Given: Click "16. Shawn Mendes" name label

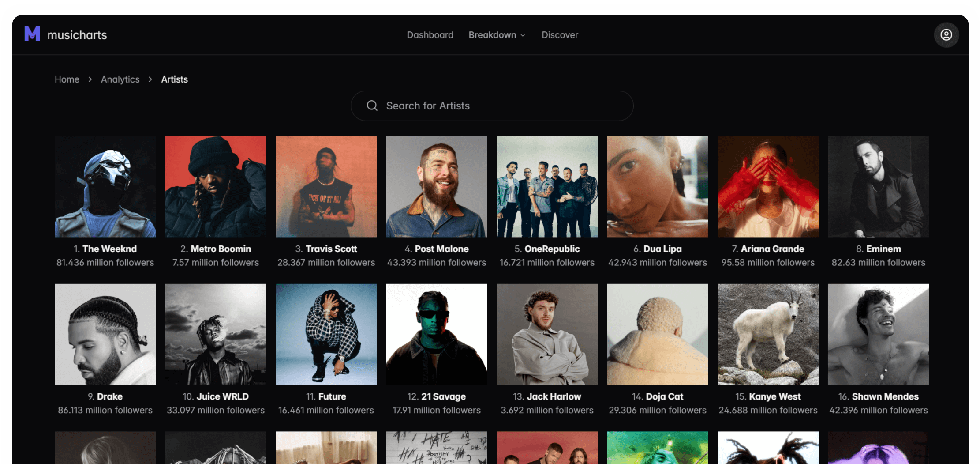Looking at the screenshot, I should click(879, 396).
